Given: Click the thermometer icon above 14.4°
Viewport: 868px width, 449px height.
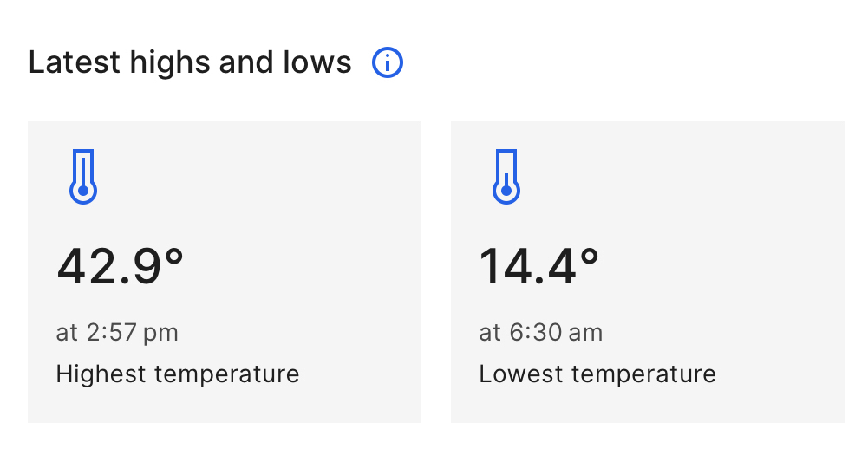Looking at the screenshot, I should pyautogui.click(x=506, y=178).
